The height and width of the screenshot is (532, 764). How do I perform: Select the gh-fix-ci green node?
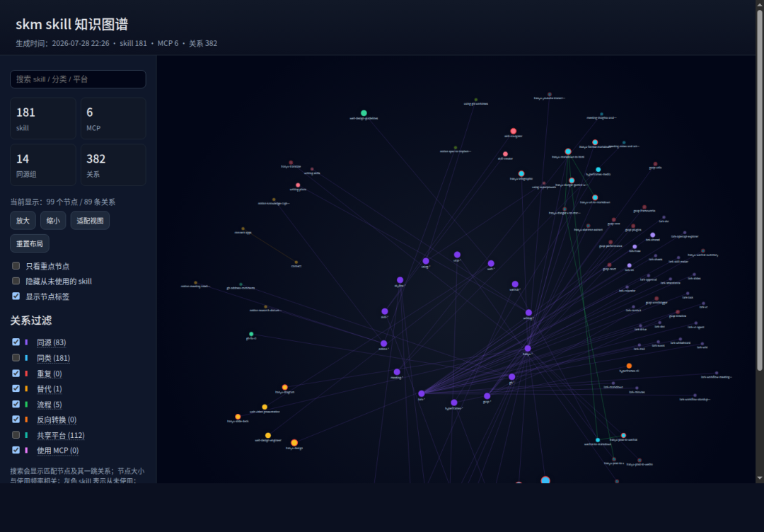pos(251,334)
